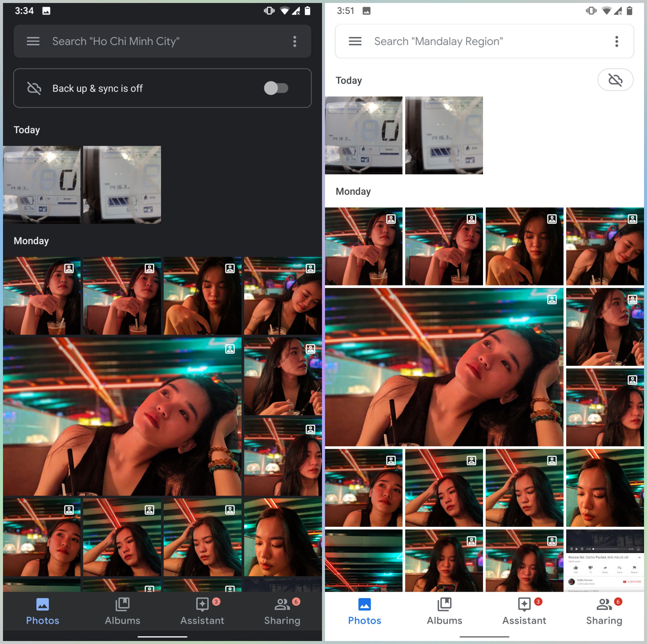Toggle the Back up & sync switch
Viewport: 647px width, 644px height.
coord(276,88)
